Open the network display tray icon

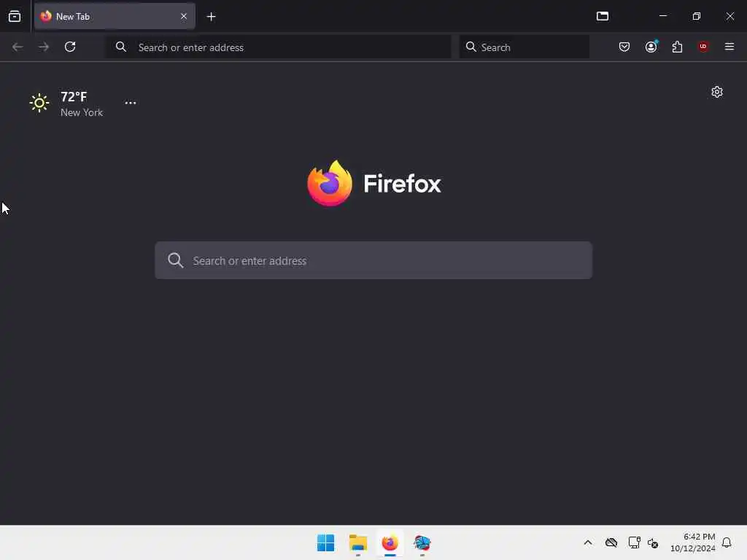pos(634,542)
